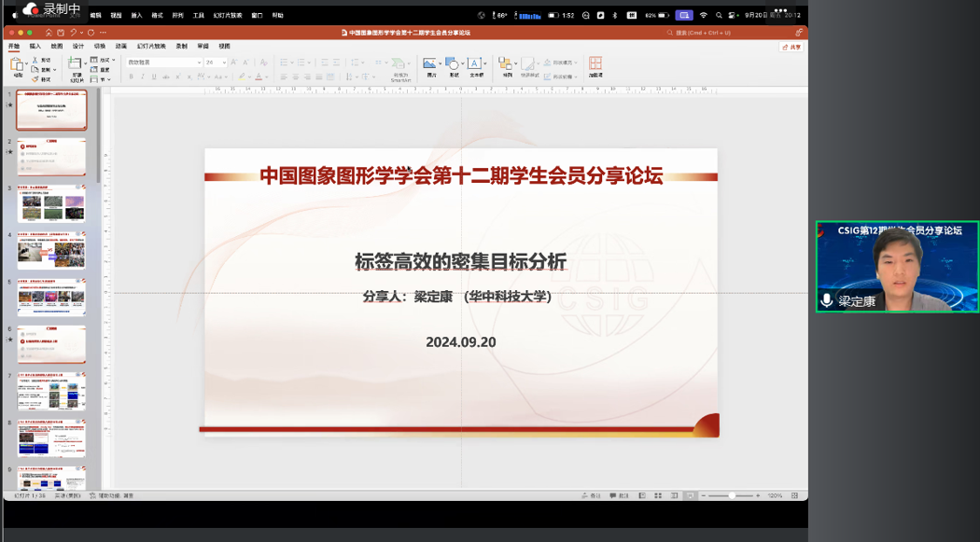
Task: Click the Decrease Font Size icon
Action: (245, 63)
